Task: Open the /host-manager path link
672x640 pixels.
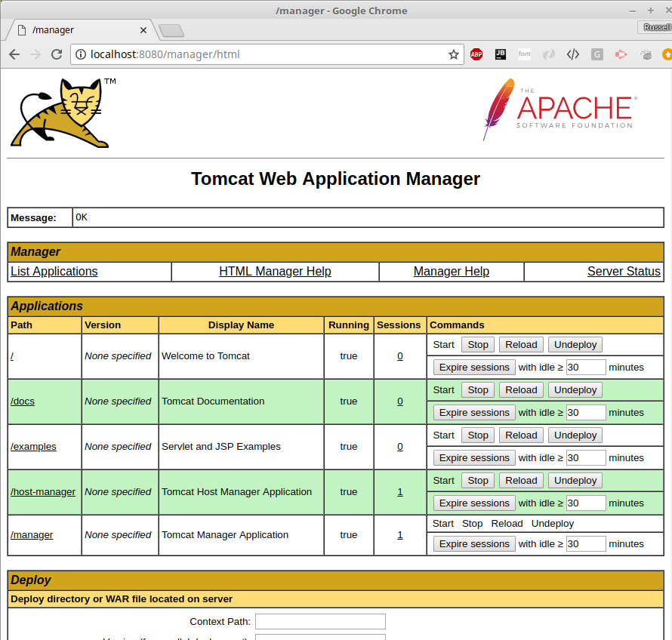Action: tap(43, 492)
